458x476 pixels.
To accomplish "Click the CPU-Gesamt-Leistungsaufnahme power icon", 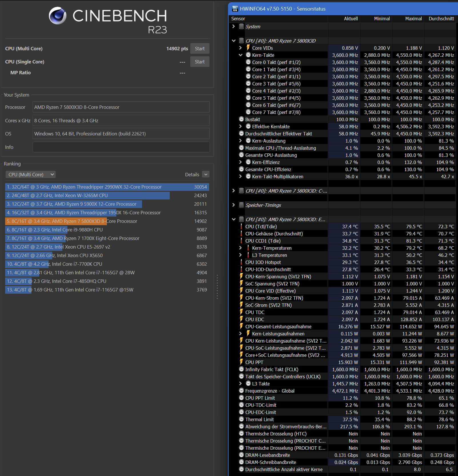I will 241,326.
